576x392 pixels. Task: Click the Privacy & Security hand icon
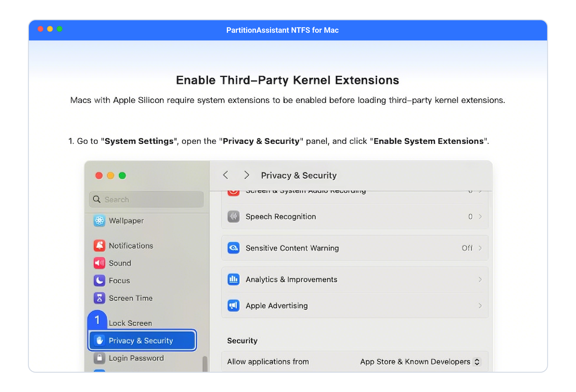pyautogui.click(x=100, y=340)
